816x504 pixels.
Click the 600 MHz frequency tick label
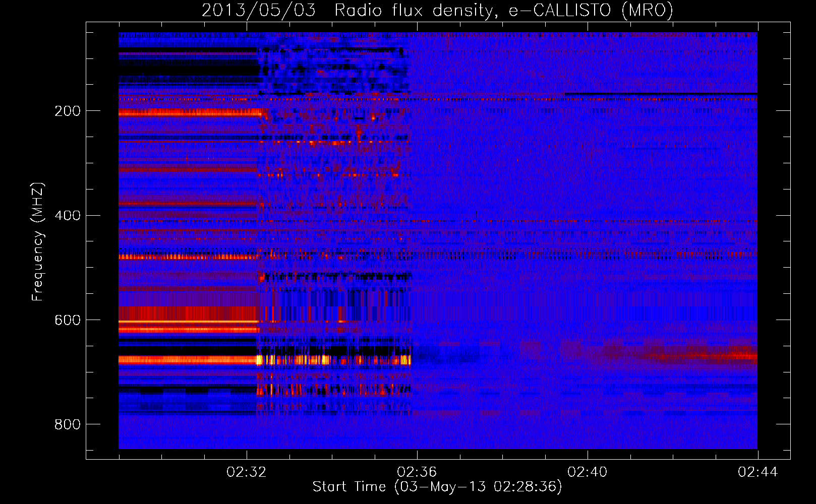[68, 321]
